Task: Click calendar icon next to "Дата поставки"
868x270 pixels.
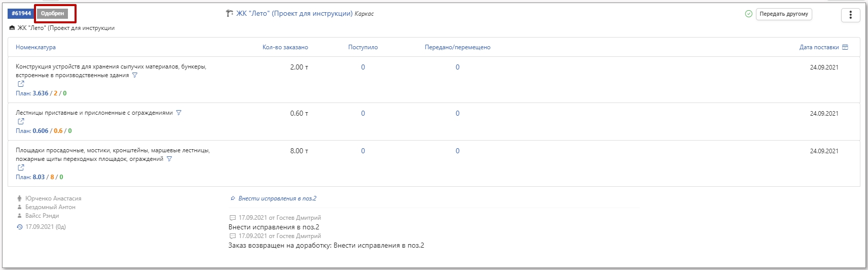Action: tap(845, 47)
